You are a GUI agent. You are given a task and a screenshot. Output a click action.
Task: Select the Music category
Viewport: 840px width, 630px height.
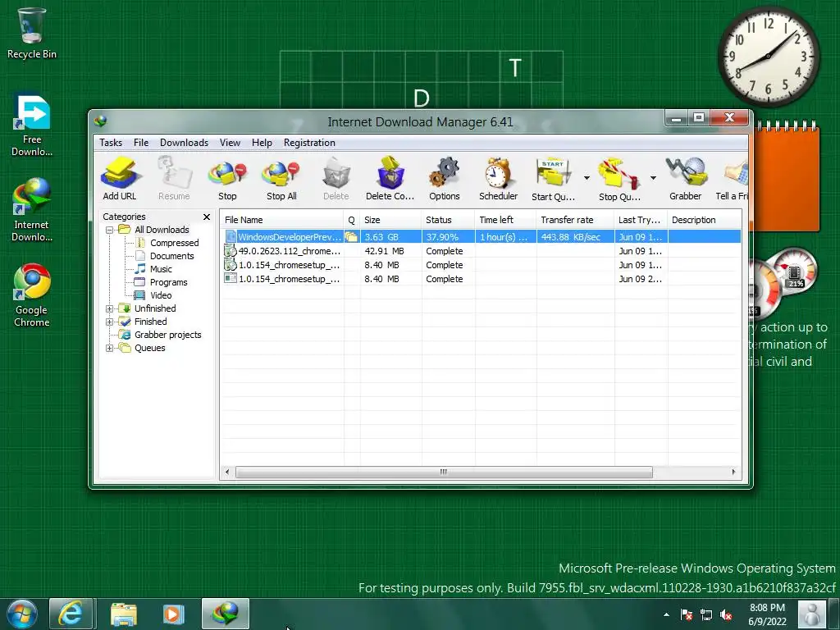coord(161,269)
